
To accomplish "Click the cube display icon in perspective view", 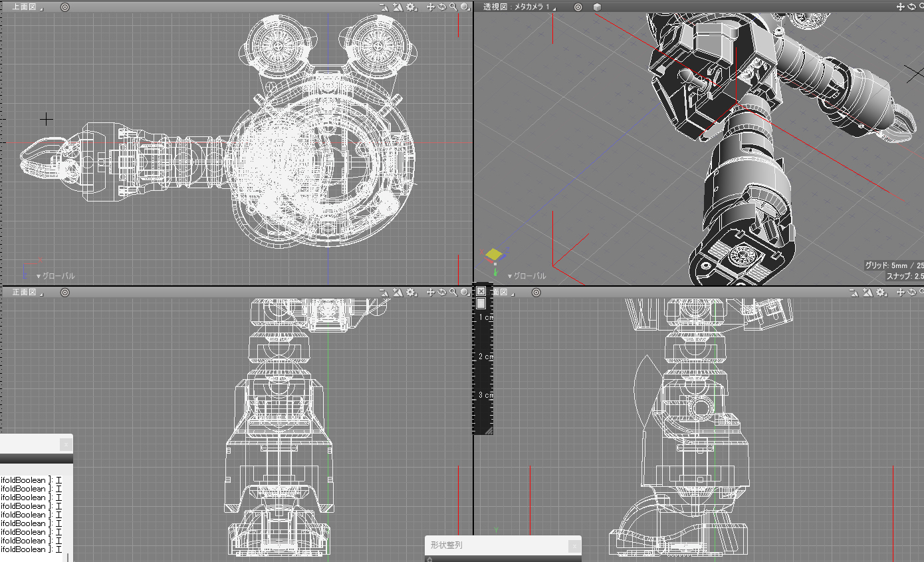I will click(x=597, y=7).
